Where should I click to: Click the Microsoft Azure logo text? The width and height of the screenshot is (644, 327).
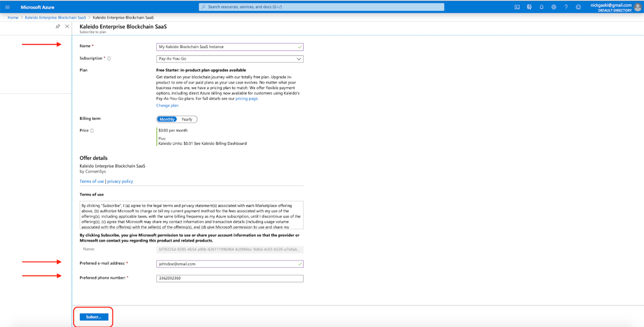[x=38, y=7]
